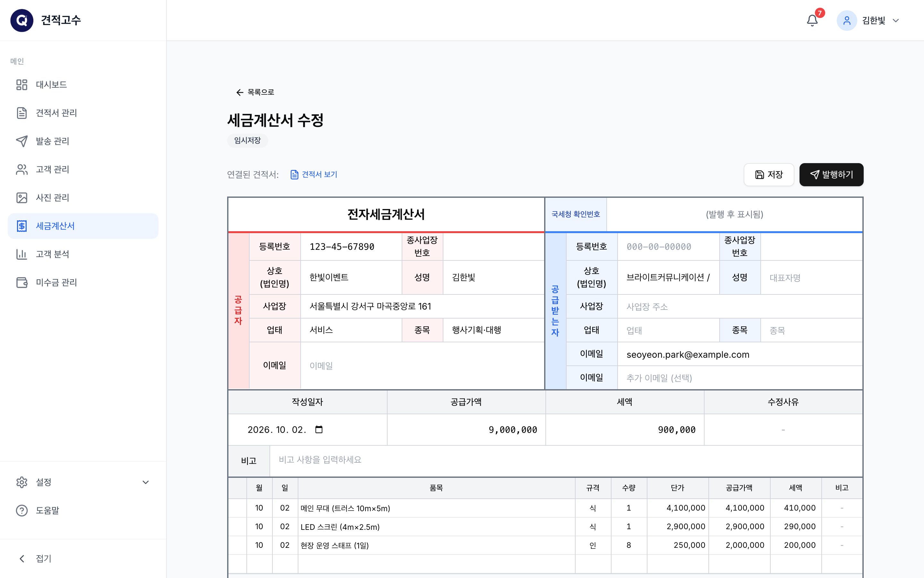This screenshot has width=924, height=578.
Task: Click supply amount 2,000,000 in 스태프 row
Action: 745,545
